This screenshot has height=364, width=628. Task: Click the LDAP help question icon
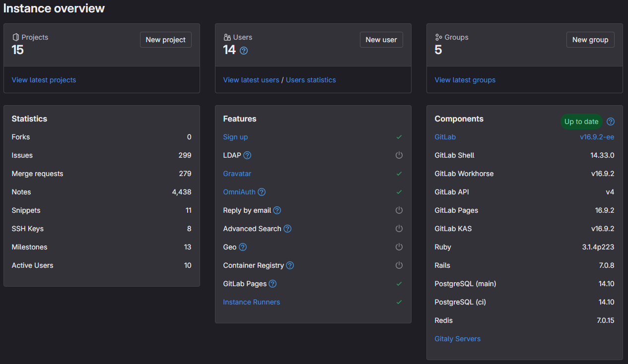(x=247, y=155)
